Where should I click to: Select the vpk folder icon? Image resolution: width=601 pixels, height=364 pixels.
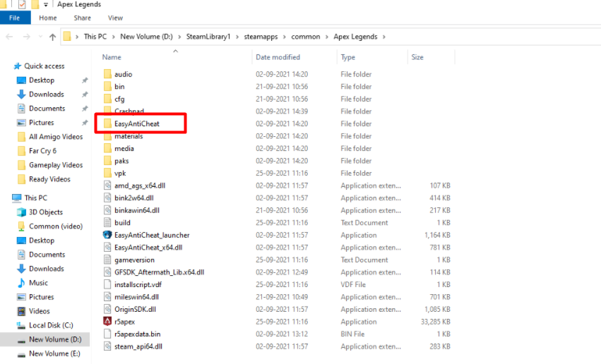(x=108, y=173)
